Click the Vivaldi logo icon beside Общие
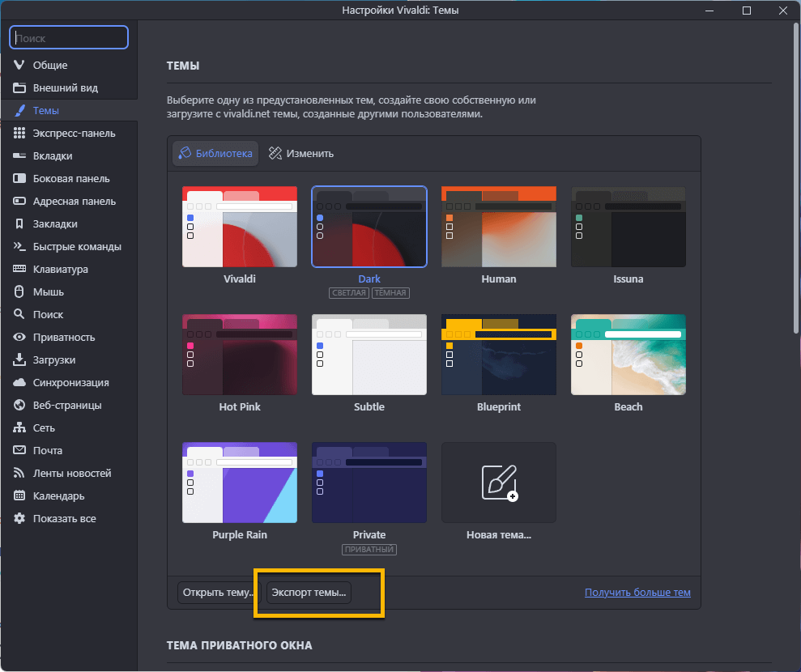 (19, 65)
